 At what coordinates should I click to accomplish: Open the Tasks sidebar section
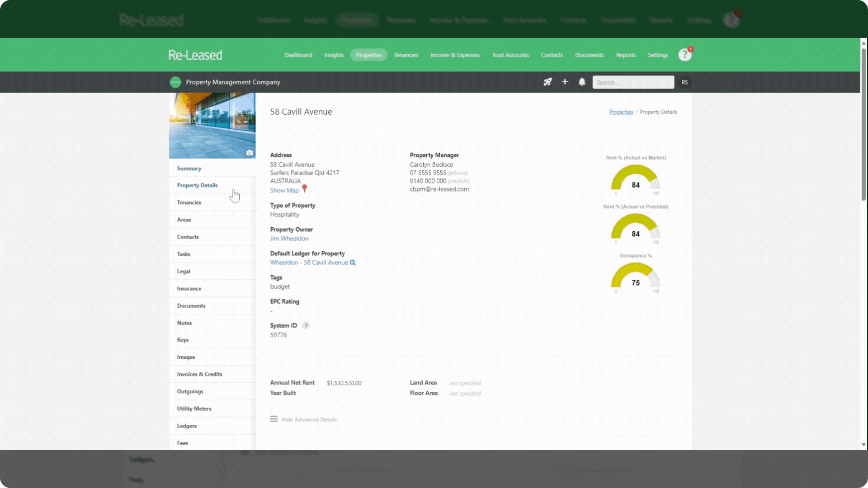coord(212,254)
